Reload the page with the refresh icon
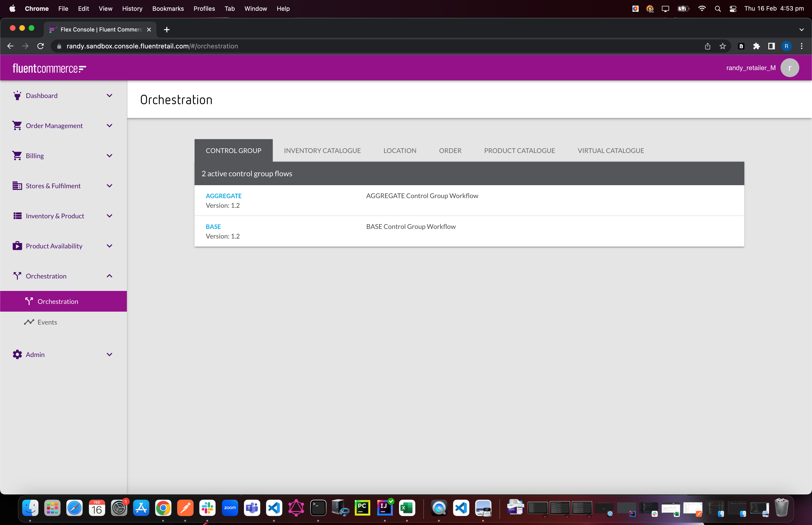 coord(41,46)
